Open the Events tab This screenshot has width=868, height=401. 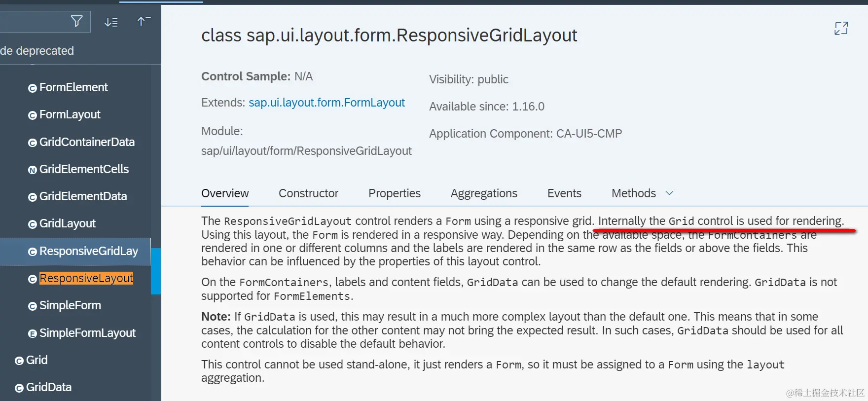564,193
